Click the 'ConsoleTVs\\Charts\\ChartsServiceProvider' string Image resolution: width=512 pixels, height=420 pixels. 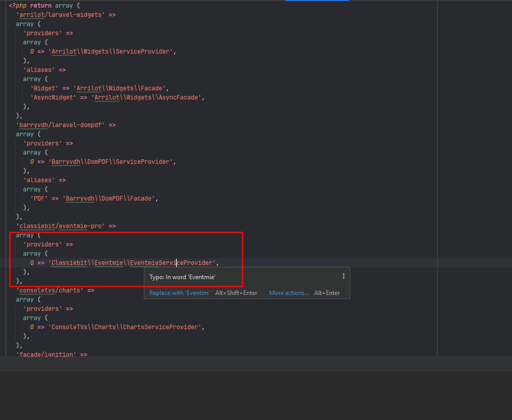[x=125, y=327]
